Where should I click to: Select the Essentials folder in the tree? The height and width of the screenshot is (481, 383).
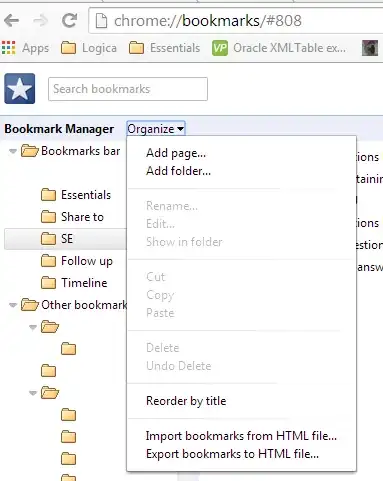click(76, 195)
